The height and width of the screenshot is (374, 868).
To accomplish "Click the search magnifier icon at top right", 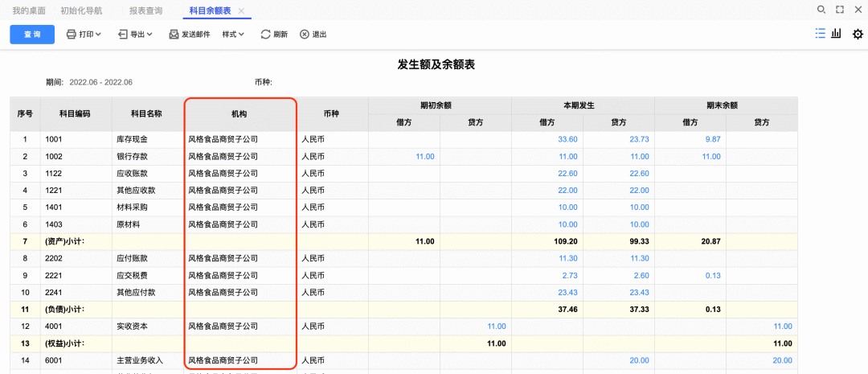I will pos(821,10).
